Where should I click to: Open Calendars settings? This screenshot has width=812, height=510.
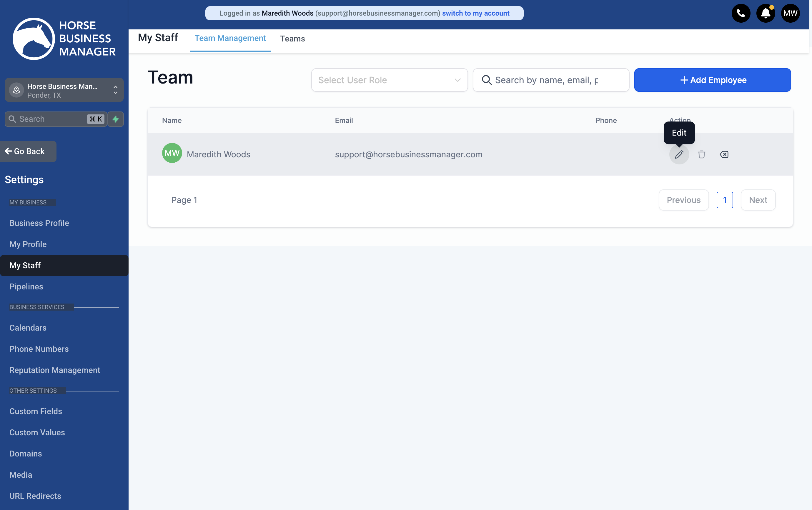pos(28,328)
